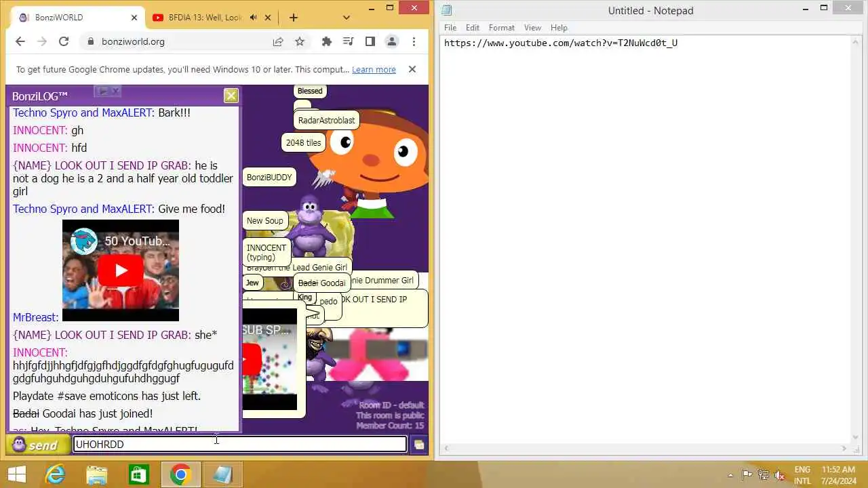Open Notepad Format menu
The image size is (868, 488).
pos(502,28)
